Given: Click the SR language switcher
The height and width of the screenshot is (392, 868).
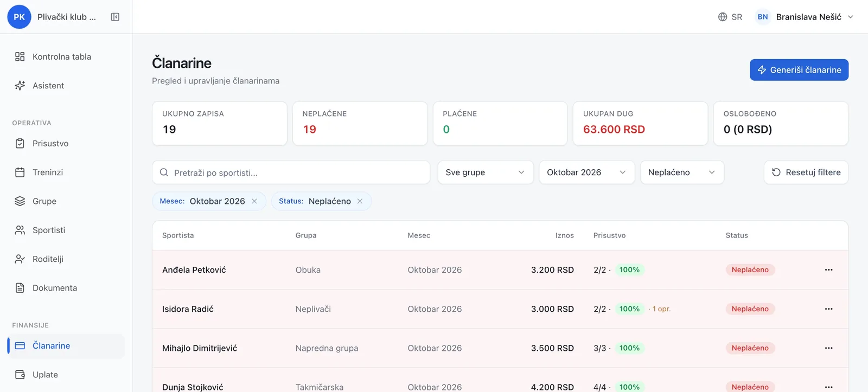Looking at the screenshot, I should pyautogui.click(x=730, y=17).
